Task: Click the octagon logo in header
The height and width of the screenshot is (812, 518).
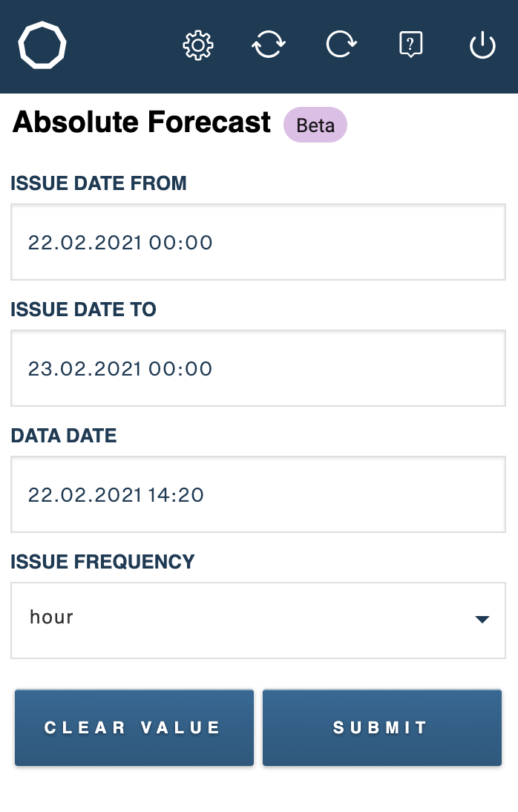Action: pos(42,45)
